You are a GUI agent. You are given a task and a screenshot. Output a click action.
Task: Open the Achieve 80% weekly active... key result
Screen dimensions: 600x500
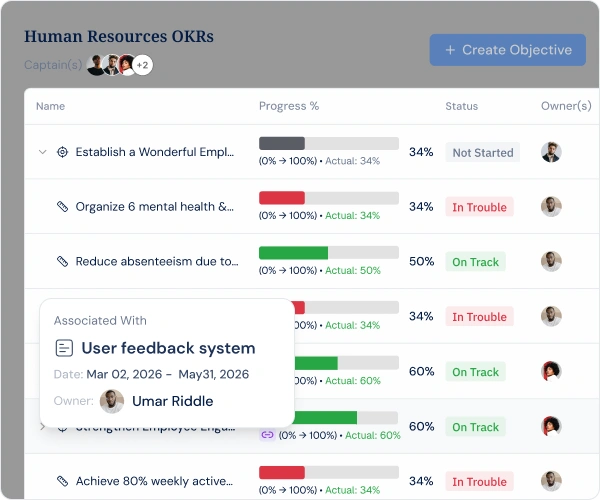tap(154, 481)
